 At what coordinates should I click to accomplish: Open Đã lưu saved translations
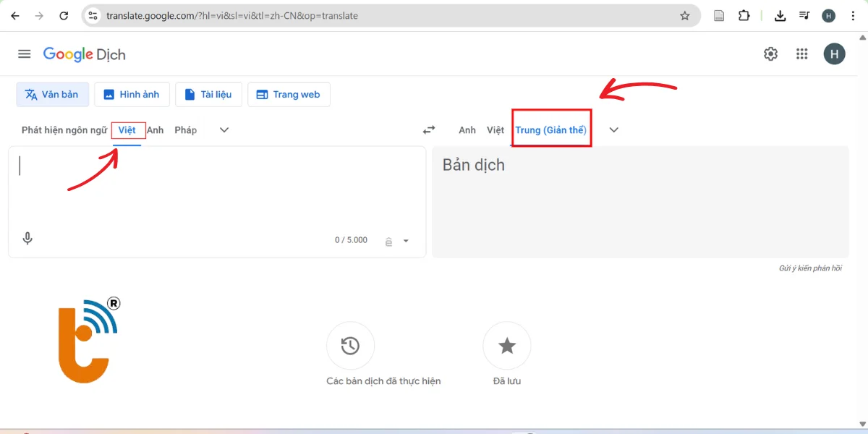click(506, 345)
